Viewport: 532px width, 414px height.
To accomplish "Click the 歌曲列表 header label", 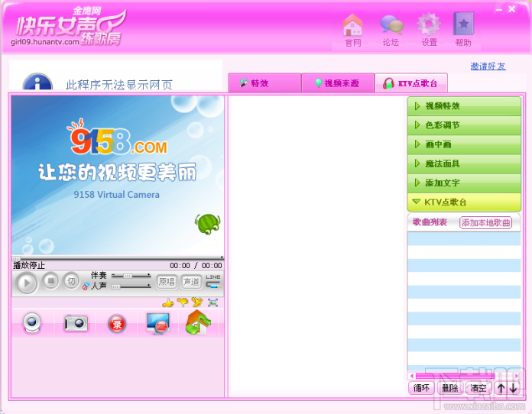I will point(430,222).
